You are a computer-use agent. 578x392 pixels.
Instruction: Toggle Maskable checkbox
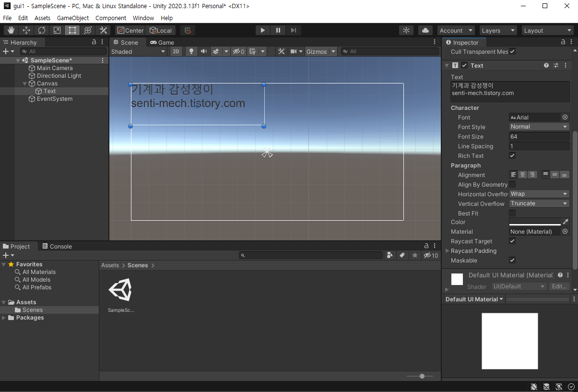pos(512,260)
